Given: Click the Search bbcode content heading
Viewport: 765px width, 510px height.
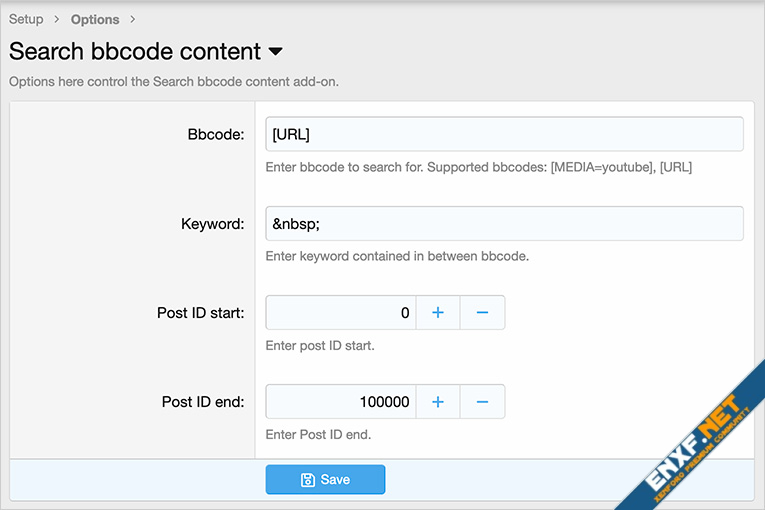Looking at the screenshot, I should [x=135, y=52].
